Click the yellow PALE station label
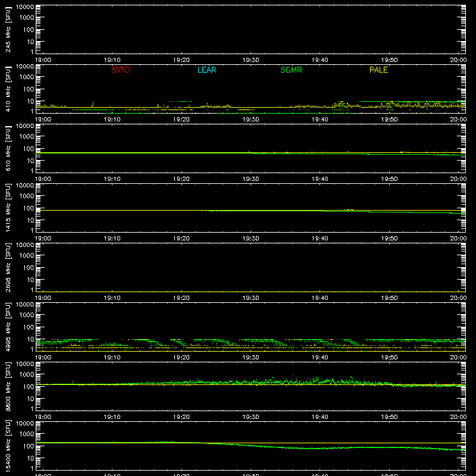The height and width of the screenshot is (476, 476). (378, 70)
